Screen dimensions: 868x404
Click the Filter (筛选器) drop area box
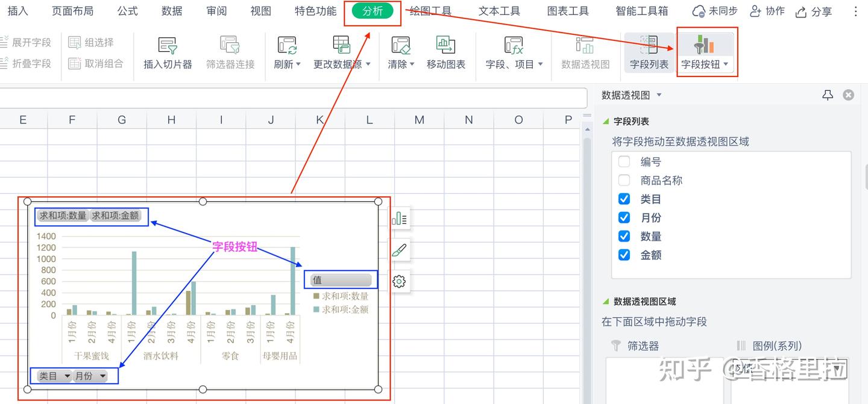(664, 381)
